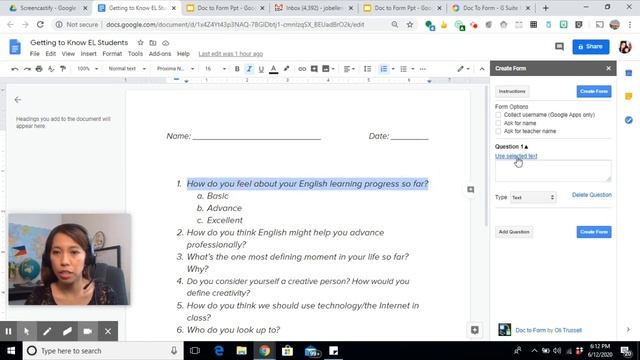Open the text color picker
The image size is (640, 360).
(273, 69)
